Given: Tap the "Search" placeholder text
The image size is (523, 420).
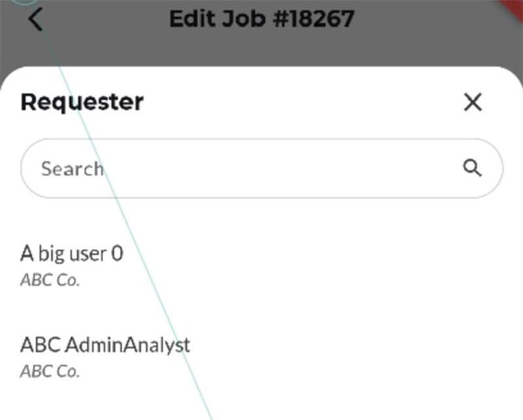Looking at the screenshot, I should (x=72, y=169).
